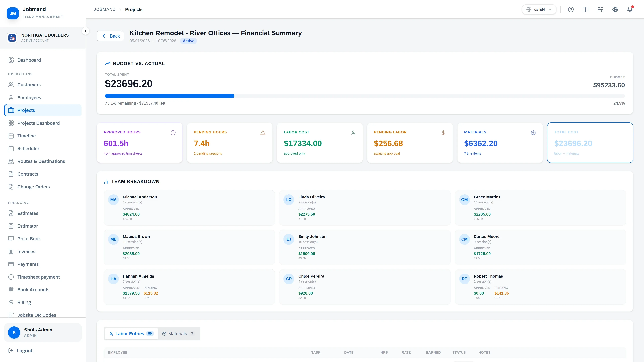
Task: Click the RT avatar for Robert Thomas
Action: pyautogui.click(x=465, y=279)
